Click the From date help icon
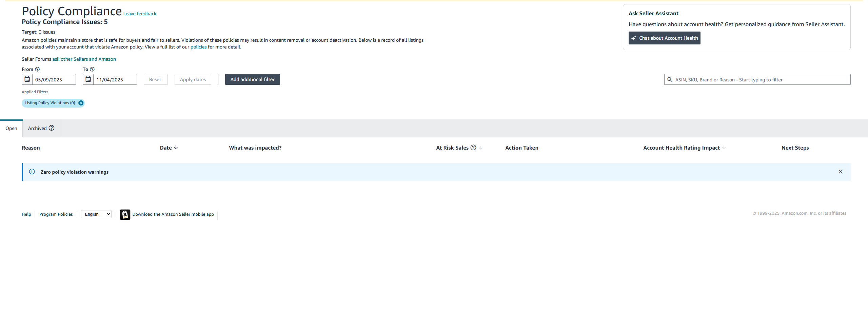Image resolution: width=868 pixels, height=327 pixels. pyautogui.click(x=37, y=69)
